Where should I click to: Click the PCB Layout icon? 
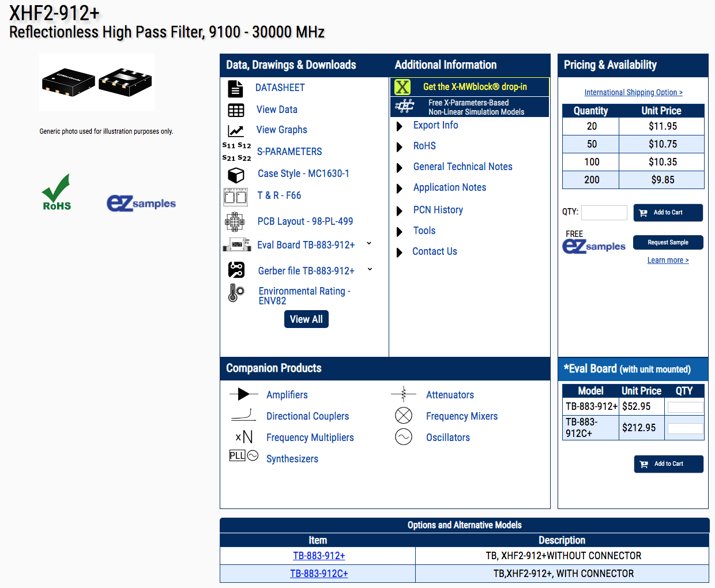235,221
